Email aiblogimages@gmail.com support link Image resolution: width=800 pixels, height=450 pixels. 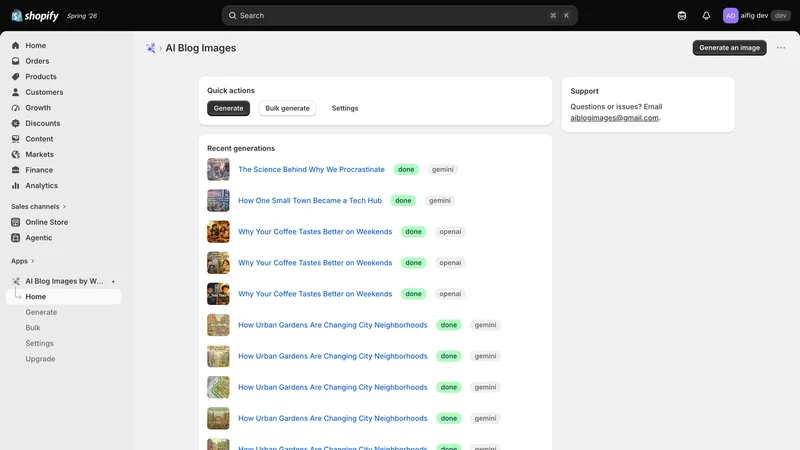pos(614,118)
